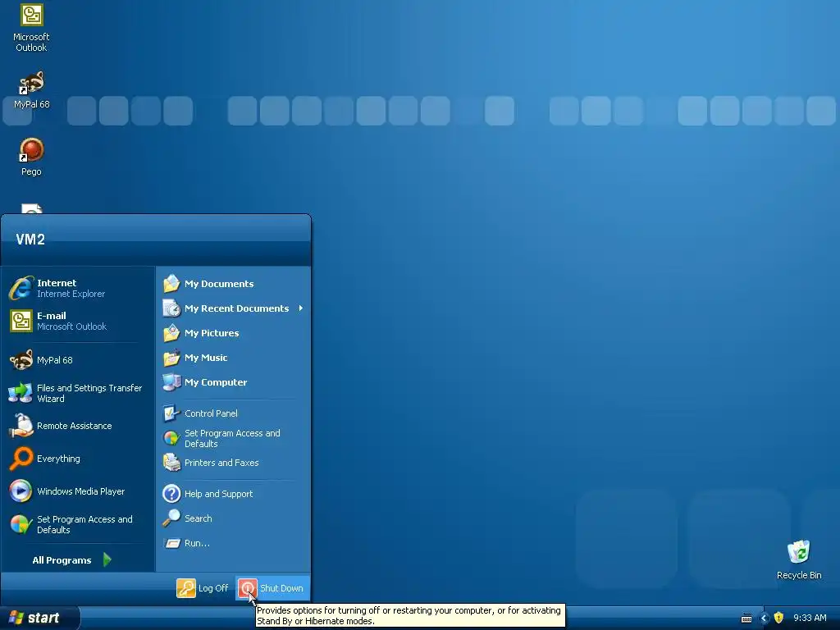Image resolution: width=840 pixels, height=630 pixels.
Task: Open Recycle Bin on the desktop
Action: (799, 559)
